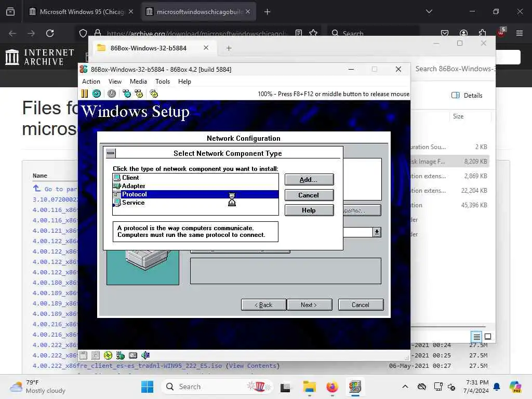
Task: Open the 86Box View menu
Action: [x=115, y=82]
